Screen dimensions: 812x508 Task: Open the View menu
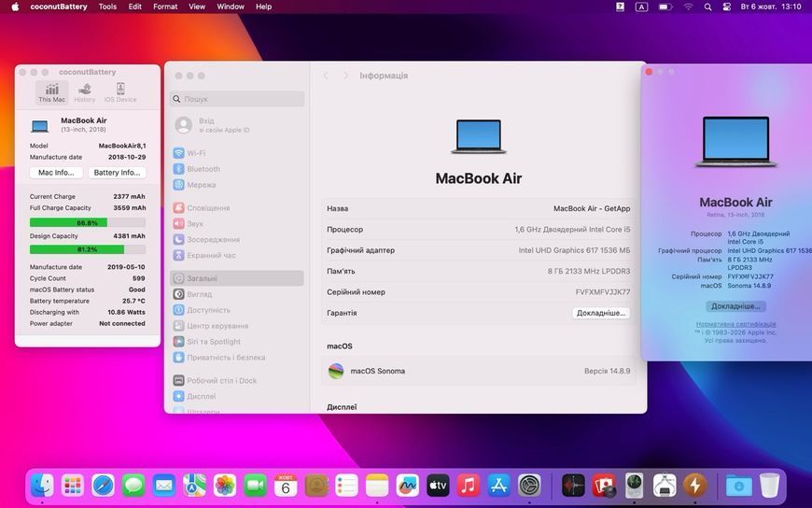pos(197,7)
